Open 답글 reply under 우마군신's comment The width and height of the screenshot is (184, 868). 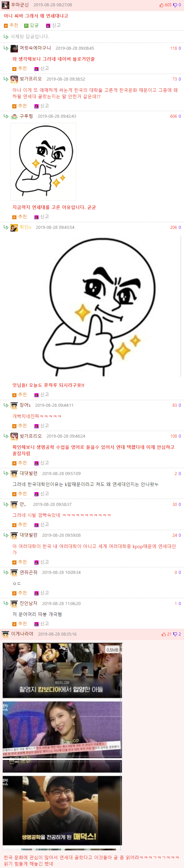[31, 26]
